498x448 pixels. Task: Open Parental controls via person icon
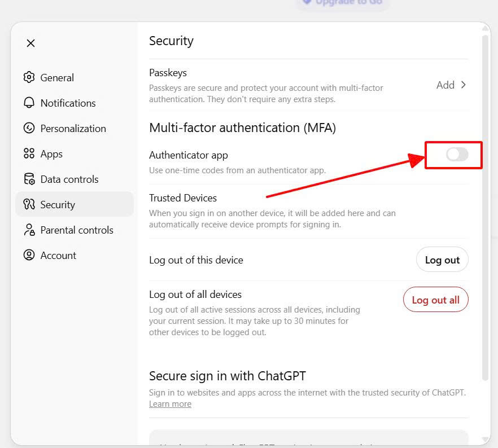(29, 230)
